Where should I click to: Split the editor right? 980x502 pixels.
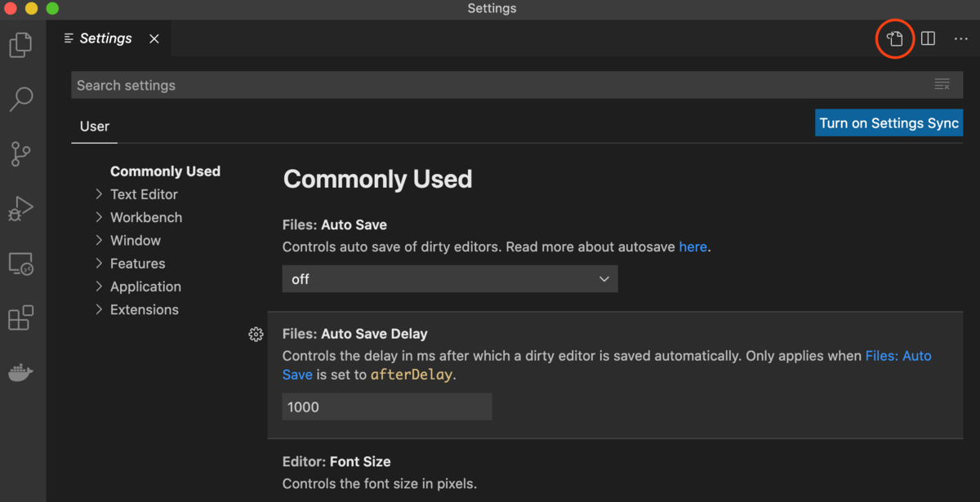928,38
